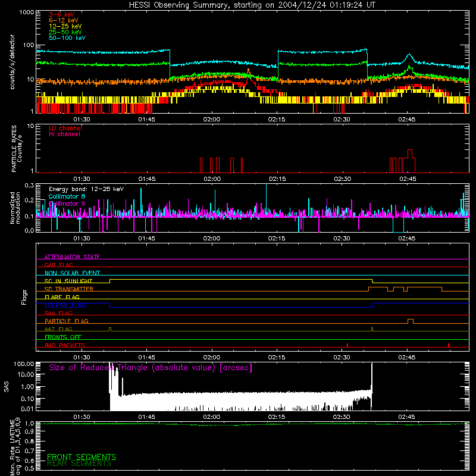Click the '01:45' time label under modulation panel
The height and width of the screenshot is (476, 476).
coord(146,239)
